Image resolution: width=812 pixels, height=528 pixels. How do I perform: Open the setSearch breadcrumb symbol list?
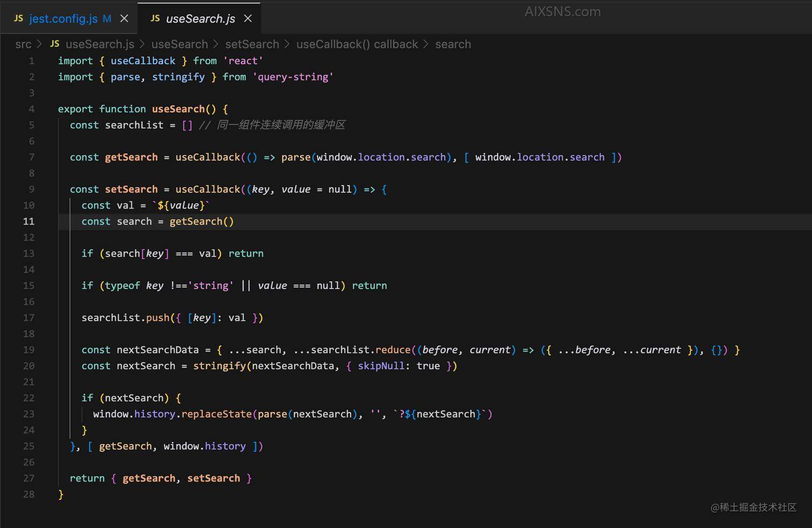click(x=252, y=45)
